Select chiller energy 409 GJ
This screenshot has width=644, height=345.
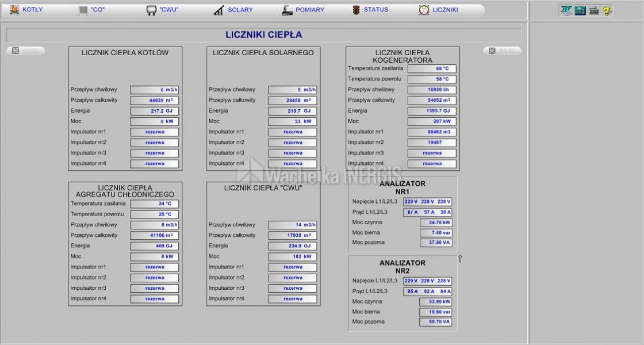[155, 247]
